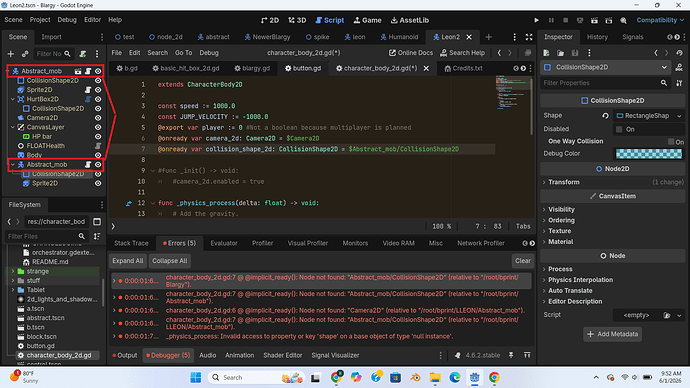Image resolution: width=690 pixels, height=388 pixels.
Task: Open Blender from Windows taskbar
Action: coord(415,377)
